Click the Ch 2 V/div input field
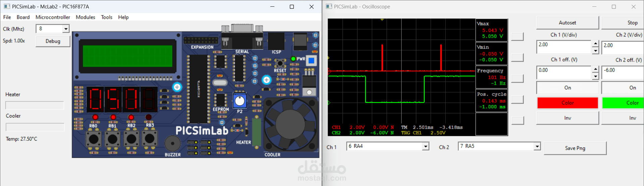This screenshot has width=644, height=186. [x=623, y=47]
